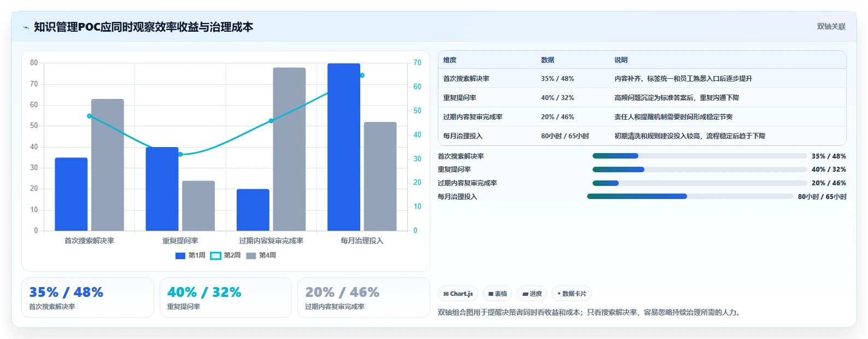Click the chart title 知识管理POC应同时观察效率收益与治理成本
The image size is (868, 339).
(x=144, y=27)
